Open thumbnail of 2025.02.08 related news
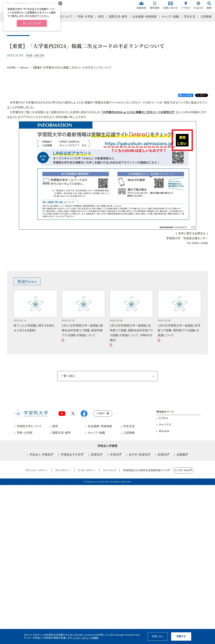This screenshot has height=644, width=215. 180,304
